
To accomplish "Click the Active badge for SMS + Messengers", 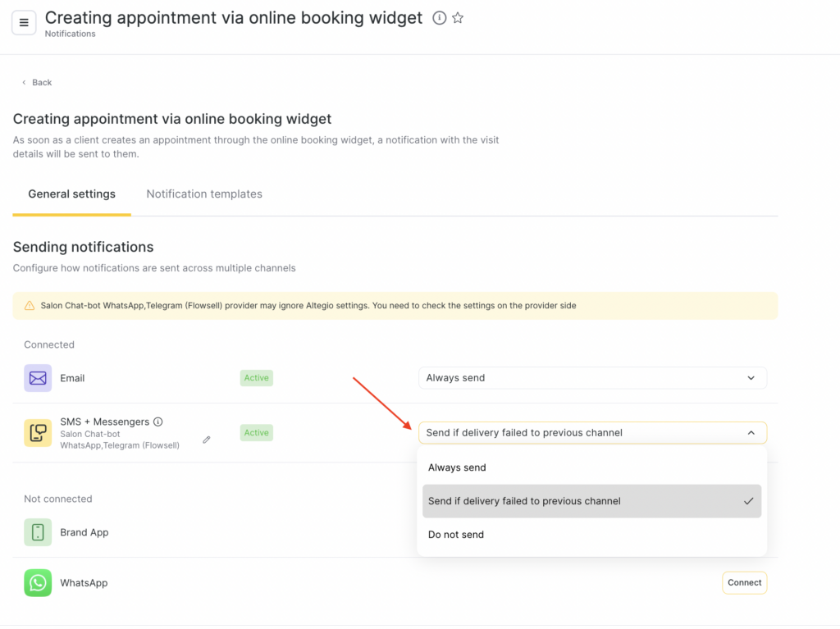I will coord(256,433).
